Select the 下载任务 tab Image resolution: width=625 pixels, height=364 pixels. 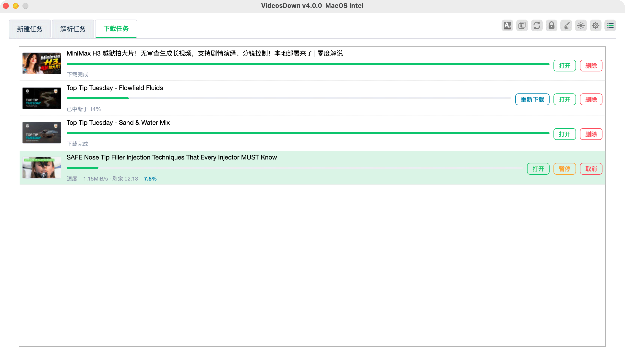pos(116,29)
